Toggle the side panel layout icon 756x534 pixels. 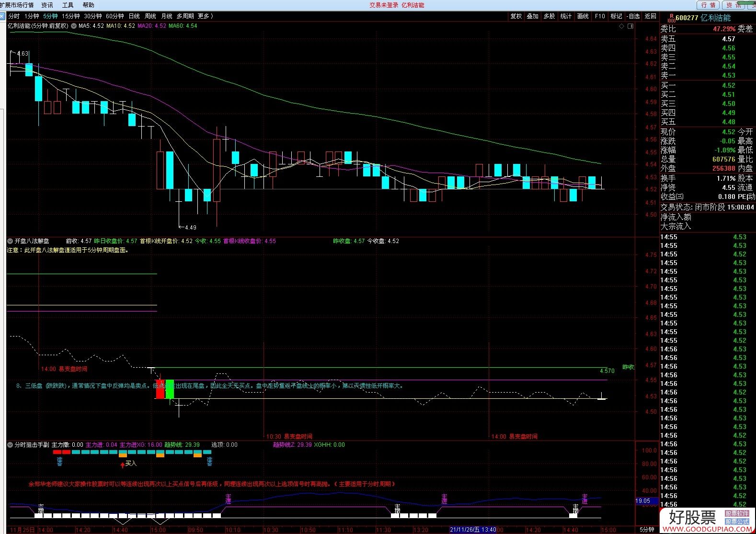coord(630,26)
